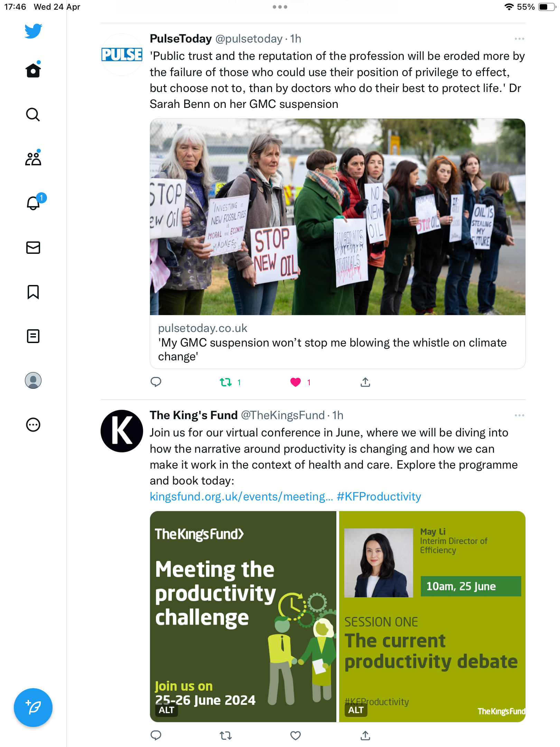Open the More circle menu in sidebar

click(x=33, y=425)
